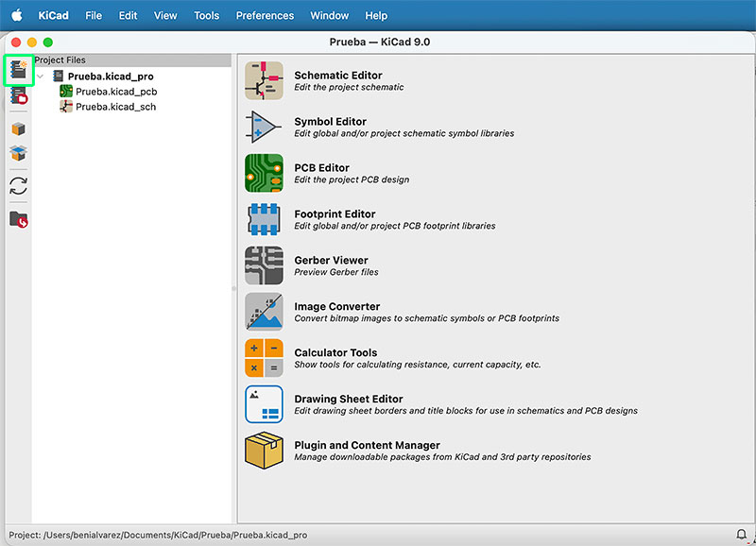Click the Open Project icon in left toolbar
This screenshot has width=756, height=546.
[18, 94]
